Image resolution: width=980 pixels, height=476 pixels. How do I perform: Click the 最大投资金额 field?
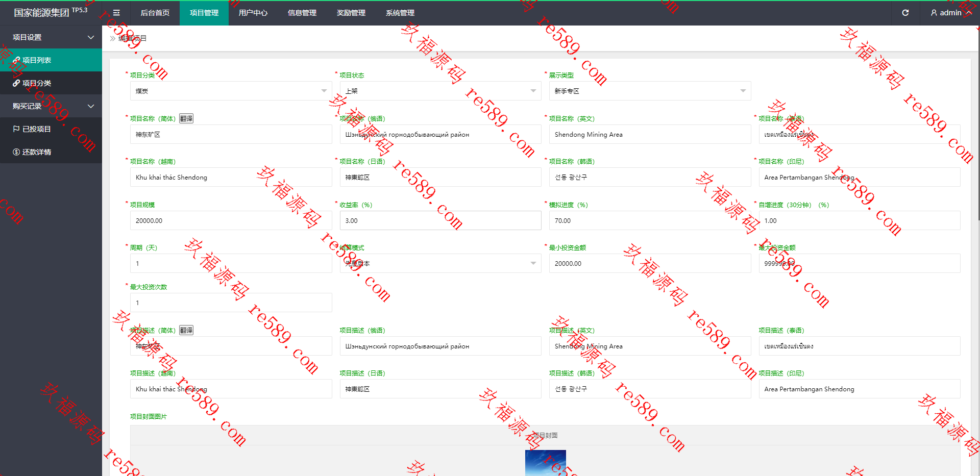point(860,263)
